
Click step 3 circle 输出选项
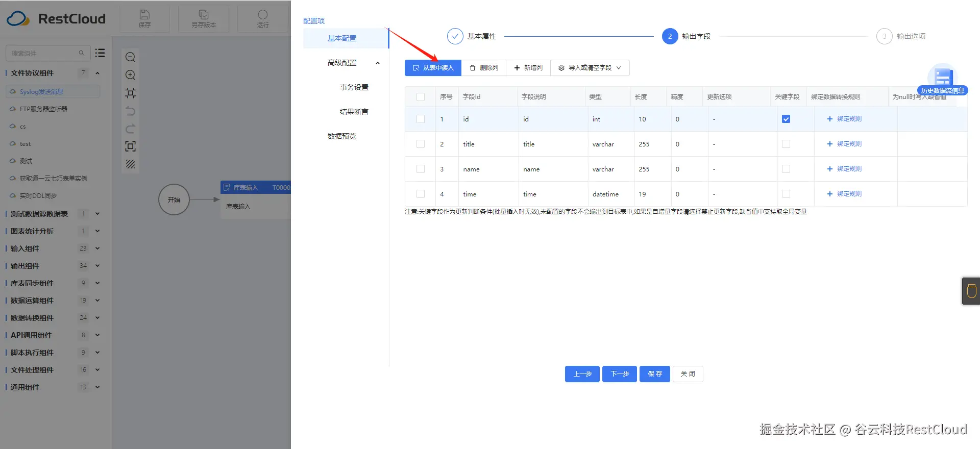click(885, 36)
